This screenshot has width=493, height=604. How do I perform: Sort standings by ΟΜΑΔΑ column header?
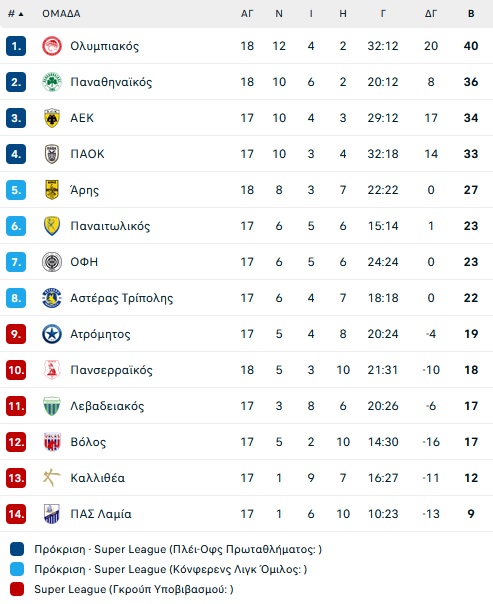coord(61,14)
